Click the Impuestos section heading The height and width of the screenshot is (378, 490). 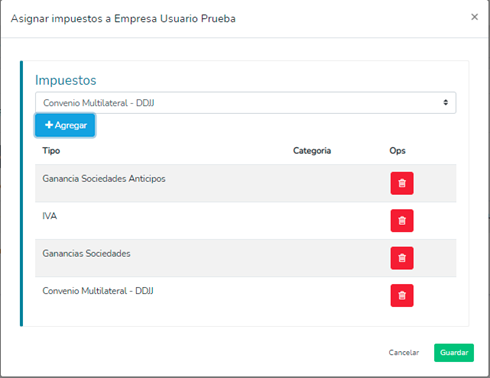click(x=66, y=80)
